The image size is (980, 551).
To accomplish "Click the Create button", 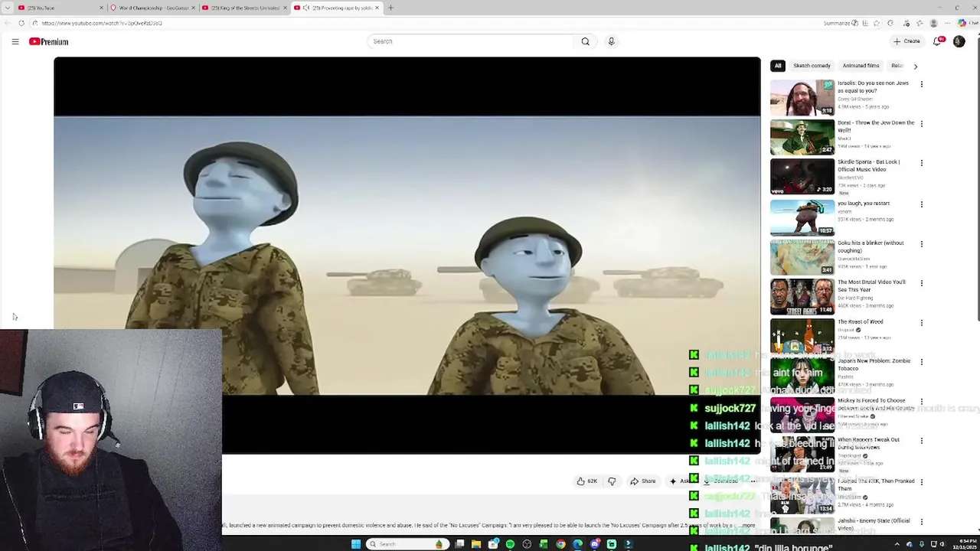I will point(907,41).
